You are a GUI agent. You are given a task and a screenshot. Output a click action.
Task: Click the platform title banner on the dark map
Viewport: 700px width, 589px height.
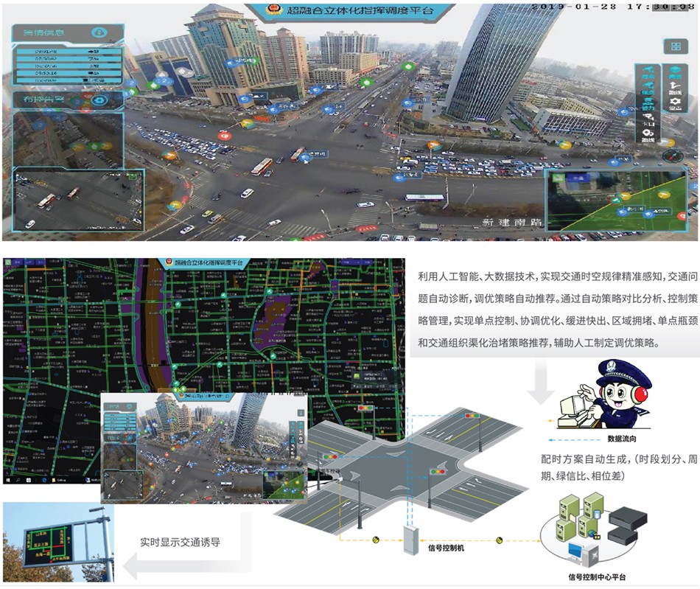(x=206, y=263)
